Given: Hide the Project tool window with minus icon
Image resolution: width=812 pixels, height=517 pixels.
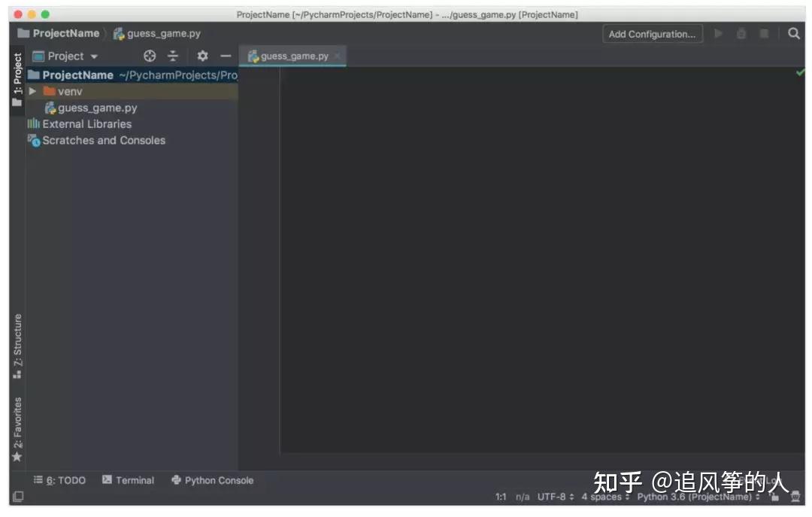Looking at the screenshot, I should [x=226, y=56].
